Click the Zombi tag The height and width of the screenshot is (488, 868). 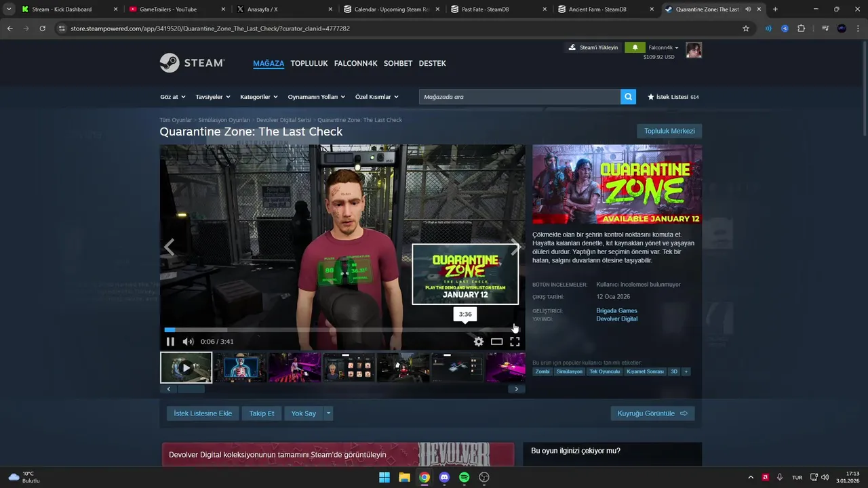[542, 371]
